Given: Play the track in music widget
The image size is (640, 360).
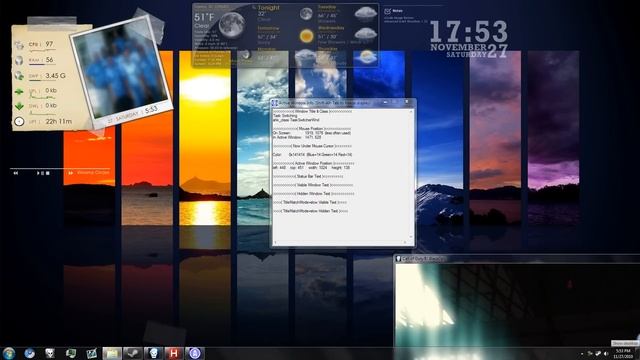Looking at the screenshot, I should pyautogui.click(x=38, y=173).
